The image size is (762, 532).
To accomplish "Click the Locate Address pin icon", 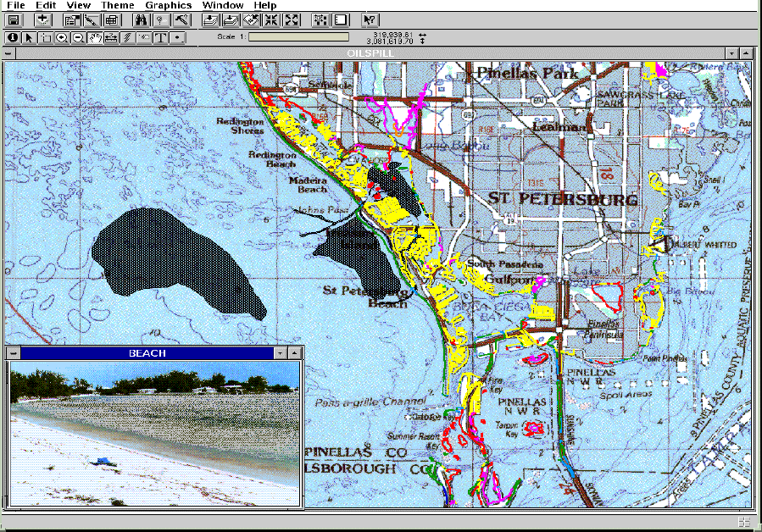I will pos(161,20).
